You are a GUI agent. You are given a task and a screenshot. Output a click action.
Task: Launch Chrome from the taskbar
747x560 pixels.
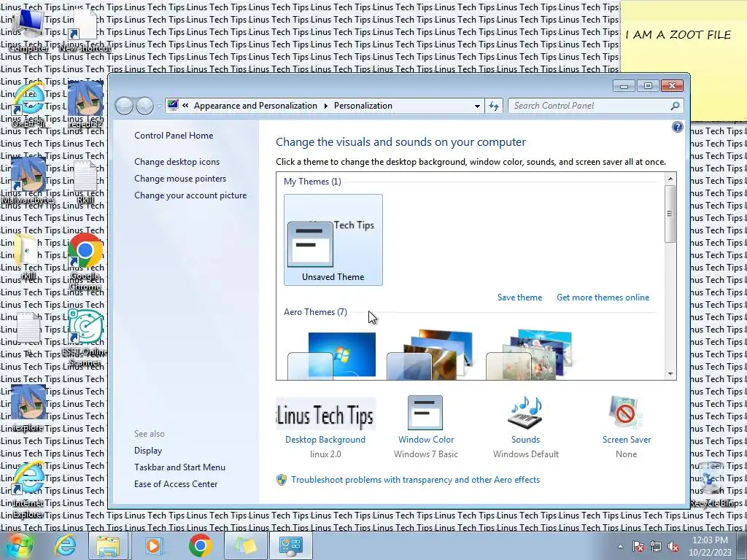point(200,545)
